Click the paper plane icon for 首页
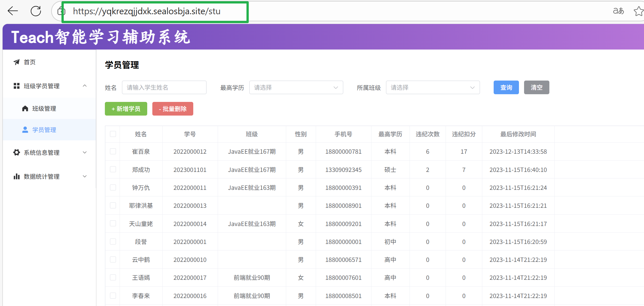This screenshot has width=644, height=306. tap(16, 62)
